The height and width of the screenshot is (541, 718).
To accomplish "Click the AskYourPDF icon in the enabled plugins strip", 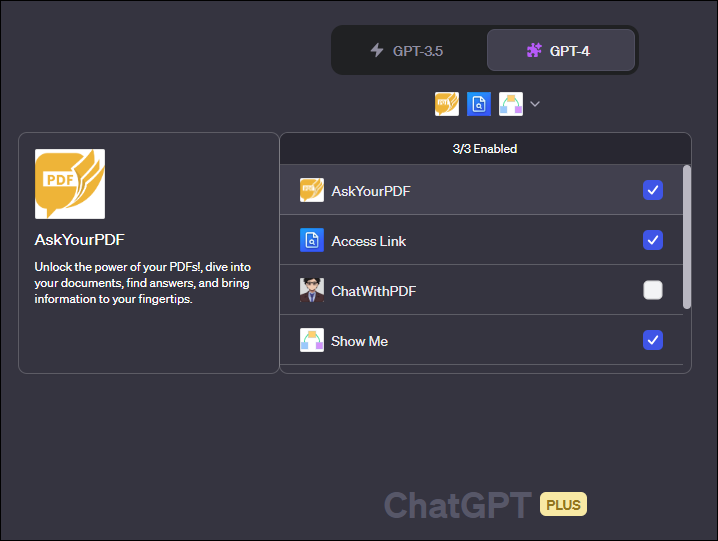I will (x=447, y=104).
